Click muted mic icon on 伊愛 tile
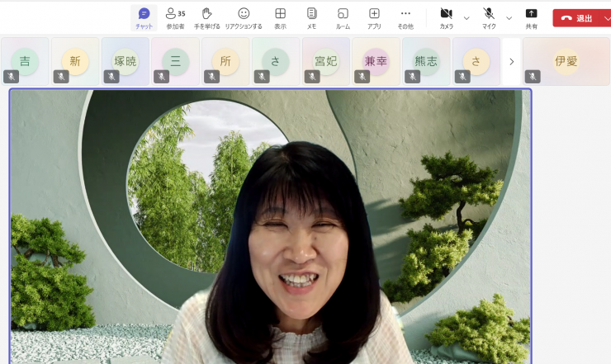Image resolution: width=611 pixels, height=364 pixels. 533,77
